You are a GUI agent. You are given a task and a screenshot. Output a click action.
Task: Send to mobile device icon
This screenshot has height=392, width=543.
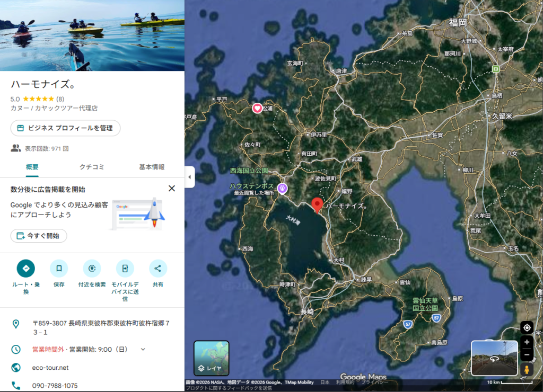click(x=125, y=269)
